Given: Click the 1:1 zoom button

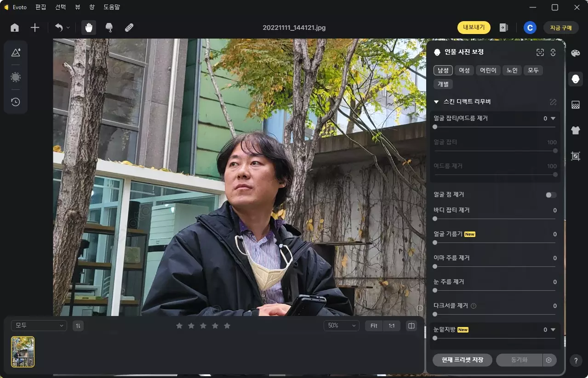Looking at the screenshot, I should [x=392, y=326].
